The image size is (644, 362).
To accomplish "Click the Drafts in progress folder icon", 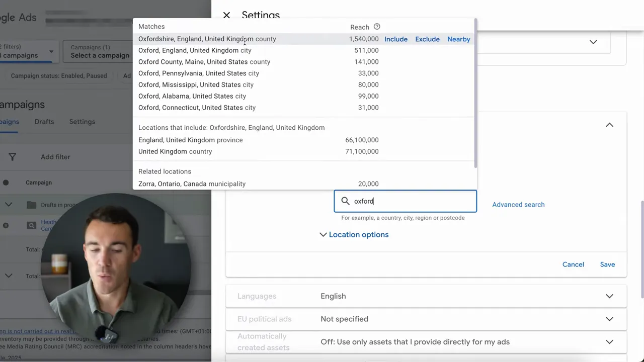I will coord(31,205).
